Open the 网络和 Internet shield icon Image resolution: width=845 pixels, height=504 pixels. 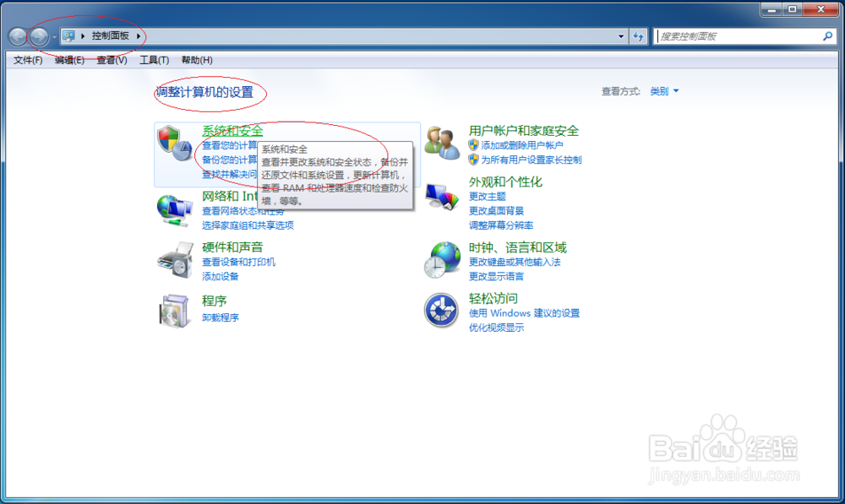(175, 209)
